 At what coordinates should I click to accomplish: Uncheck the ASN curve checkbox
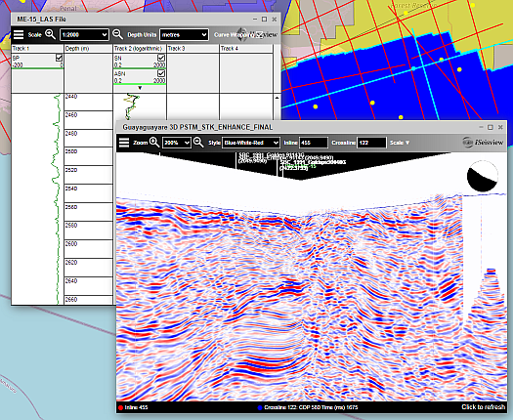[161, 73]
